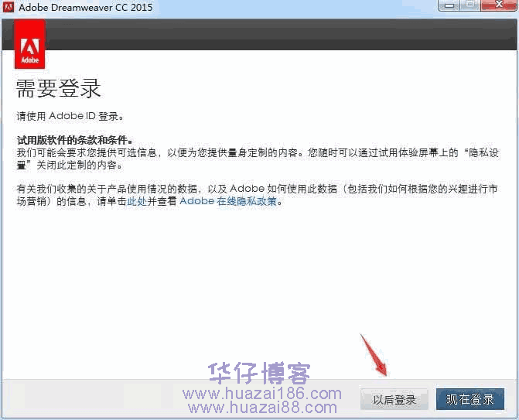The width and height of the screenshot is (519, 420).
Task: Click the 现在登录 (Sign in now) button
Action: (470, 399)
